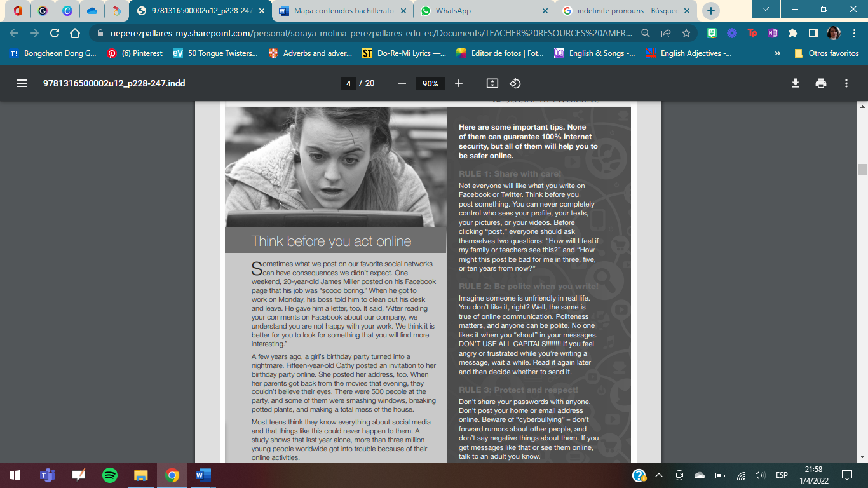Open Spotify from the taskbar
The height and width of the screenshot is (488, 868).
coord(110,475)
